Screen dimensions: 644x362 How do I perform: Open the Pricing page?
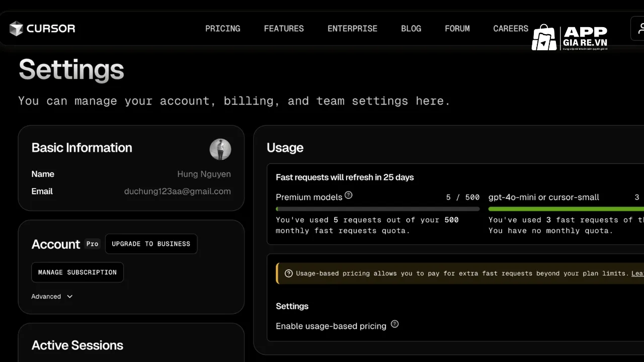[222, 29]
